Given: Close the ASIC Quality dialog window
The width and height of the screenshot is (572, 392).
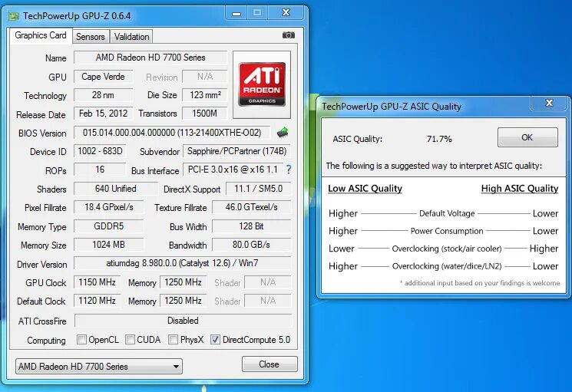Looking at the screenshot, I should [x=549, y=103].
